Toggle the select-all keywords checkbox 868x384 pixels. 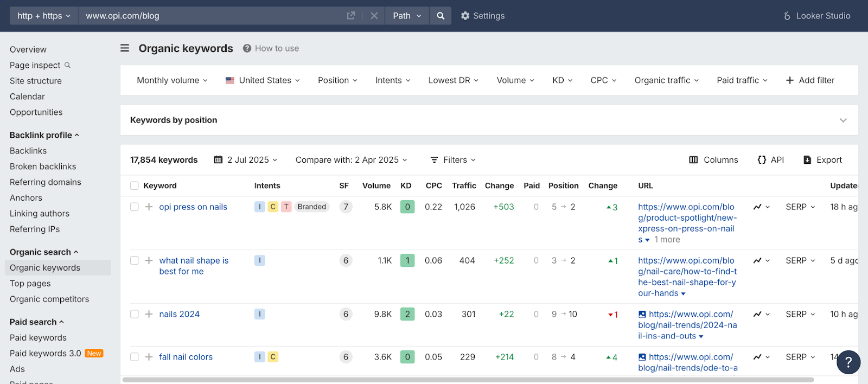(135, 186)
